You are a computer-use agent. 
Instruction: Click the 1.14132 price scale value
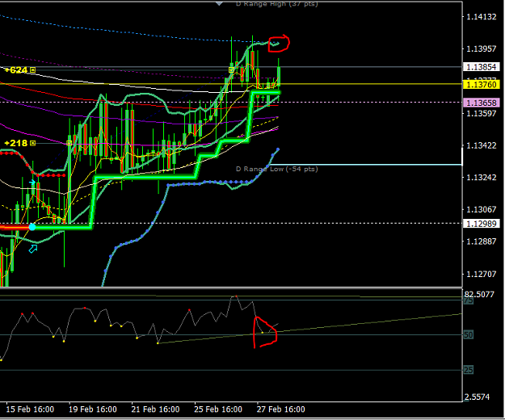(482, 17)
